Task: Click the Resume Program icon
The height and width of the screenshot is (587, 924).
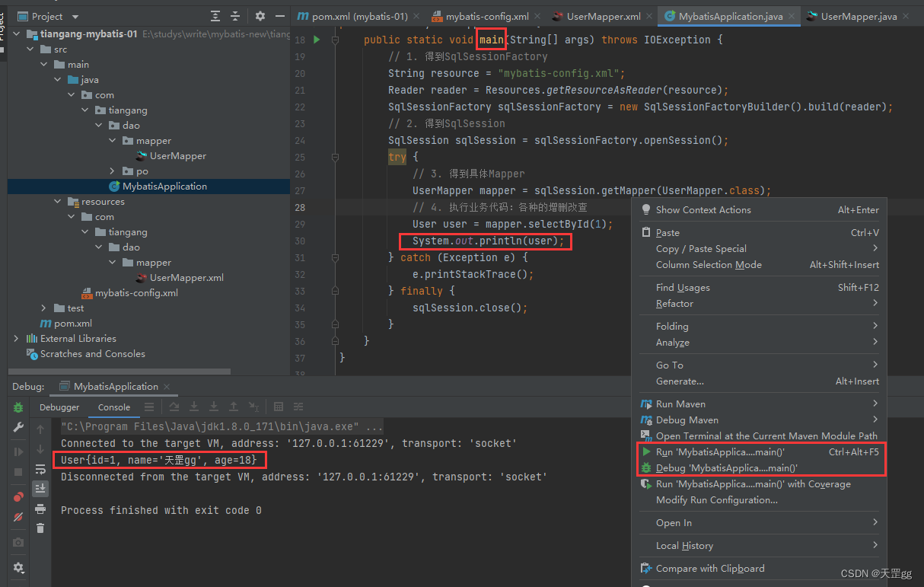Action: [18, 451]
